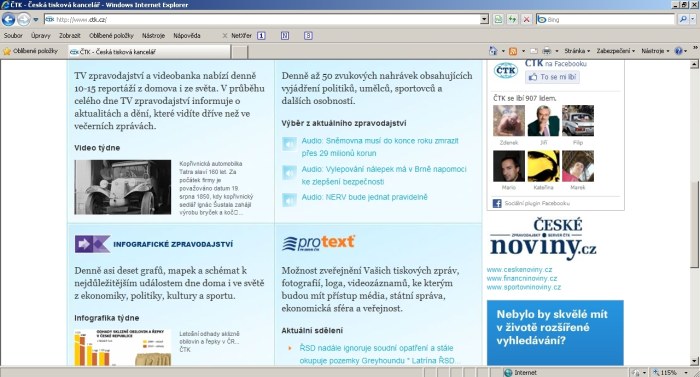700x377 pixels.
Task: Click the browser Forward arrow button
Action: tap(24, 20)
